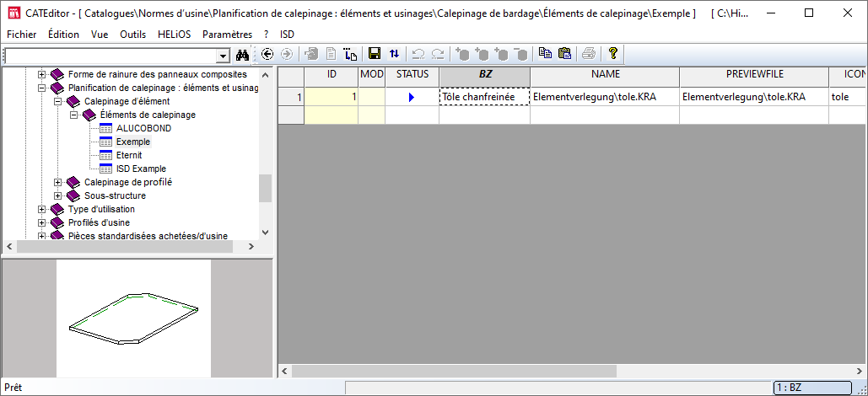Open the search combo box dropdown arrow

tap(224, 56)
